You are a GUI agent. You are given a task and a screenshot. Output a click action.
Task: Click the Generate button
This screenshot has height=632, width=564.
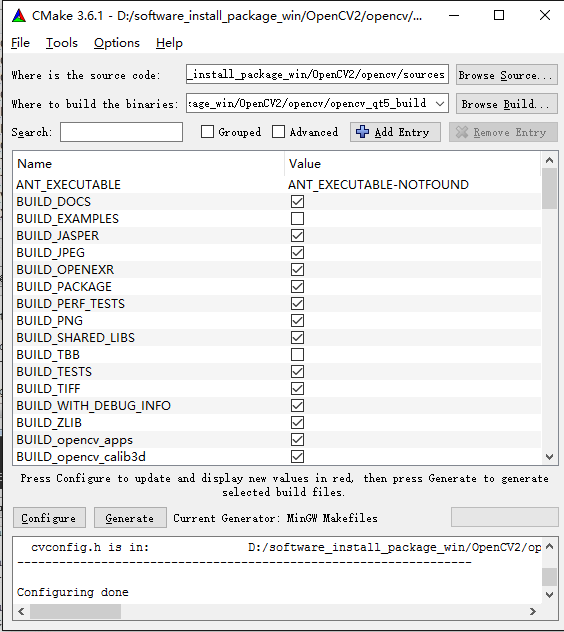pos(130,518)
